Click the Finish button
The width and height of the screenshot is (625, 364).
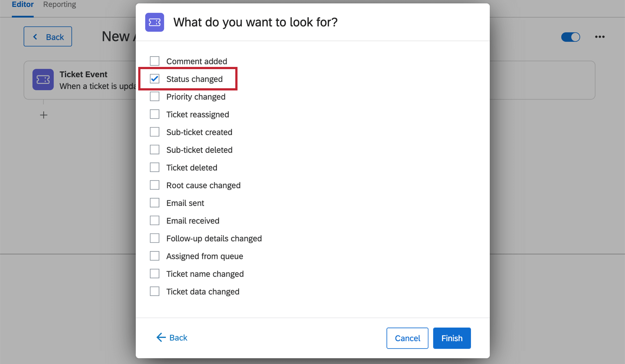(x=452, y=338)
